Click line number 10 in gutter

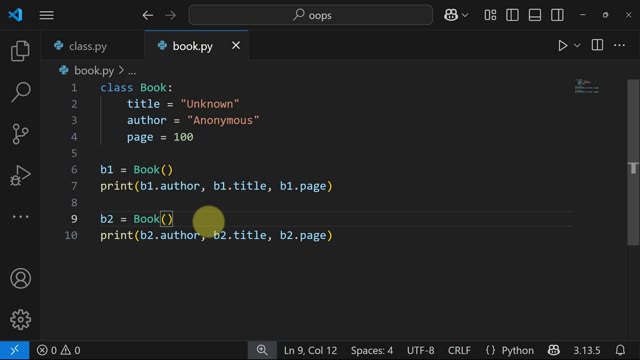[71, 236]
